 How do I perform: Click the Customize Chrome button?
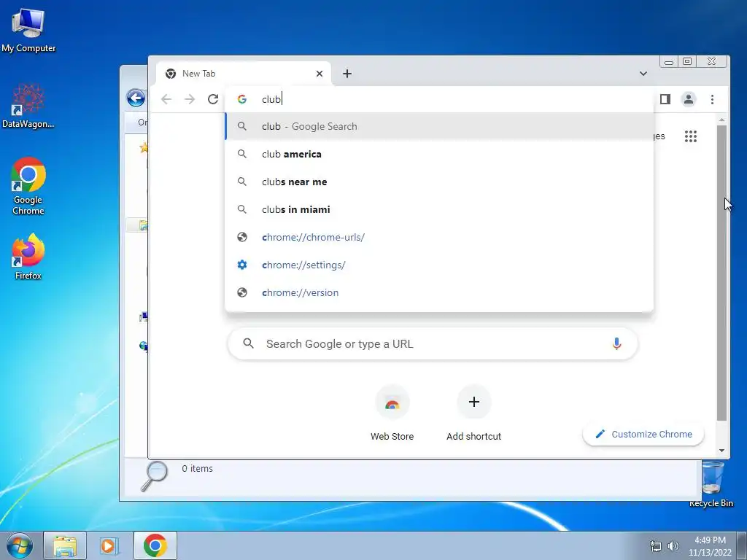coord(643,434)
